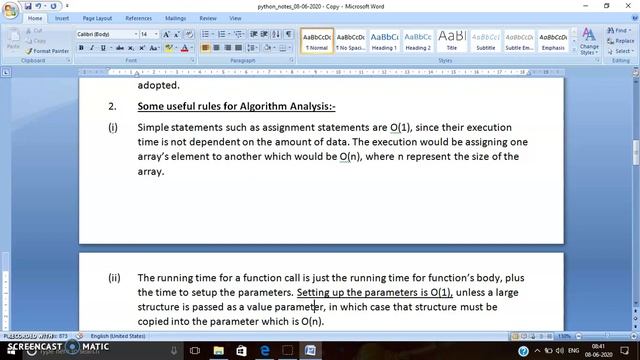Click the Cut button
This screenshot has width=640, height=360.
34,31
